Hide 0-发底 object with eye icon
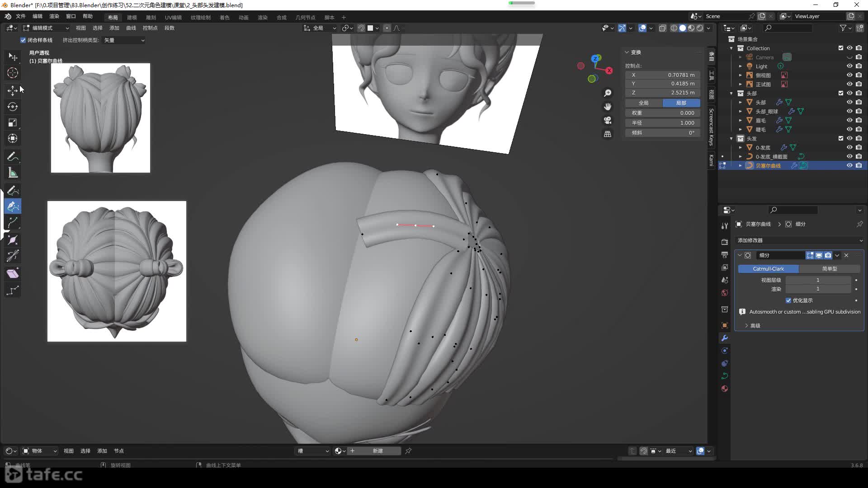The image size is (868, 488). (849, 147)
